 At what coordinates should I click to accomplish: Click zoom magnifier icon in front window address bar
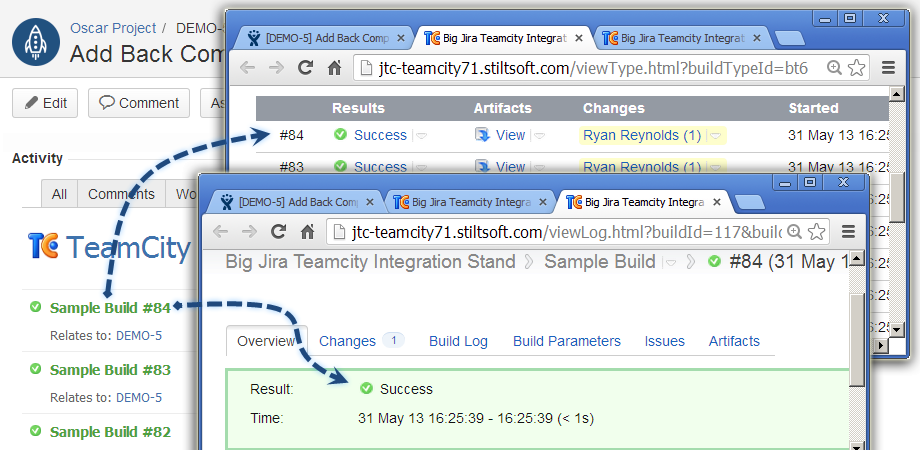coord(794,232)
